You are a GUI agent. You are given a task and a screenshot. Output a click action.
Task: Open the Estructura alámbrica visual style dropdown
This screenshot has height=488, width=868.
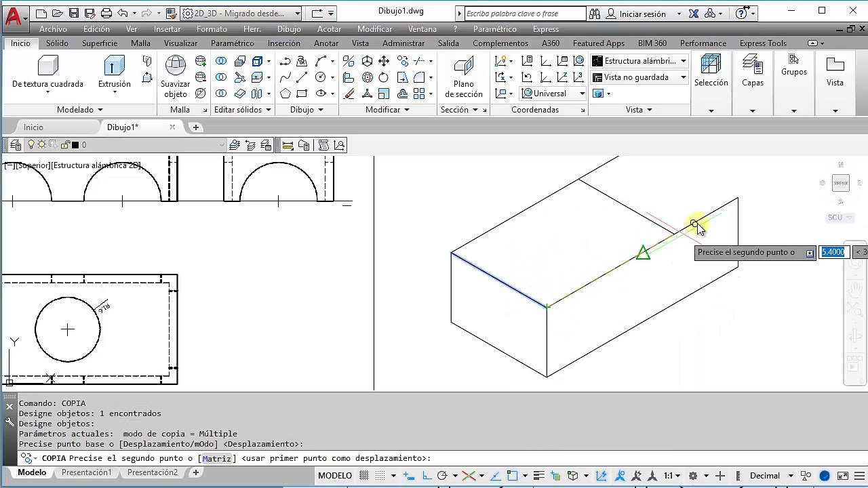point(639,61)
